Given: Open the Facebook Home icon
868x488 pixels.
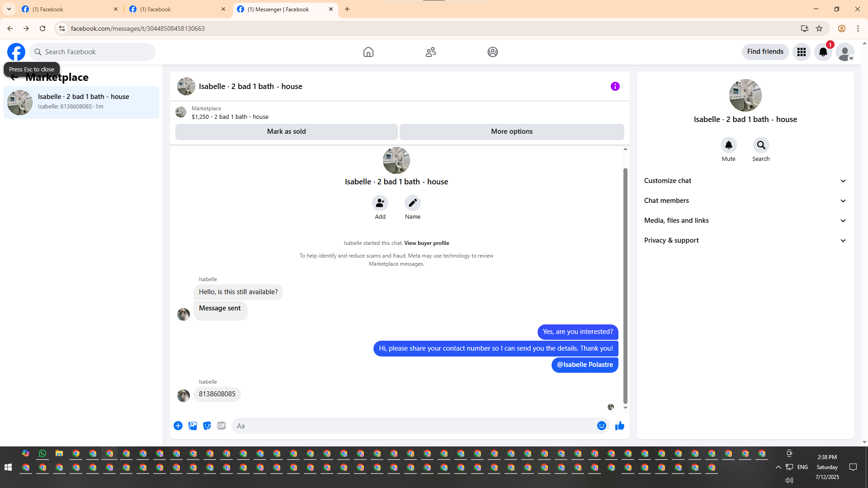Looking at the screenshot, I should pyautogui.click(x=368, y=52).
